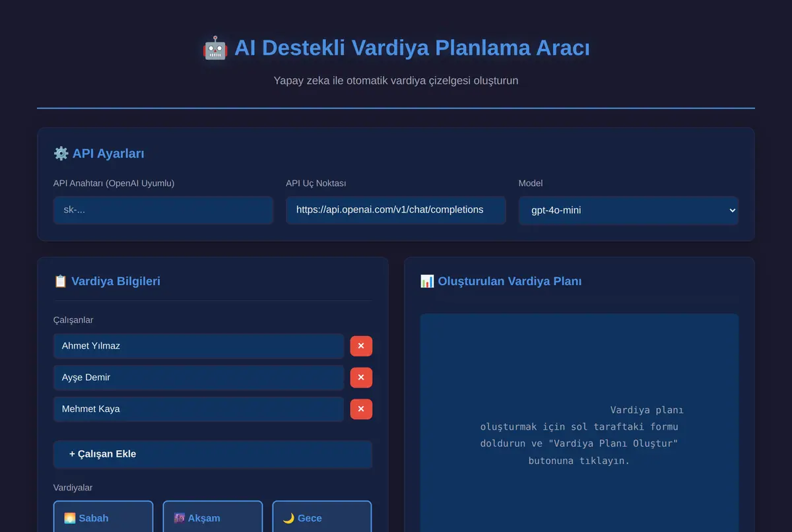Click the robot icon in the title
This screenshot has height=532, width=792.
coord(215,48)
